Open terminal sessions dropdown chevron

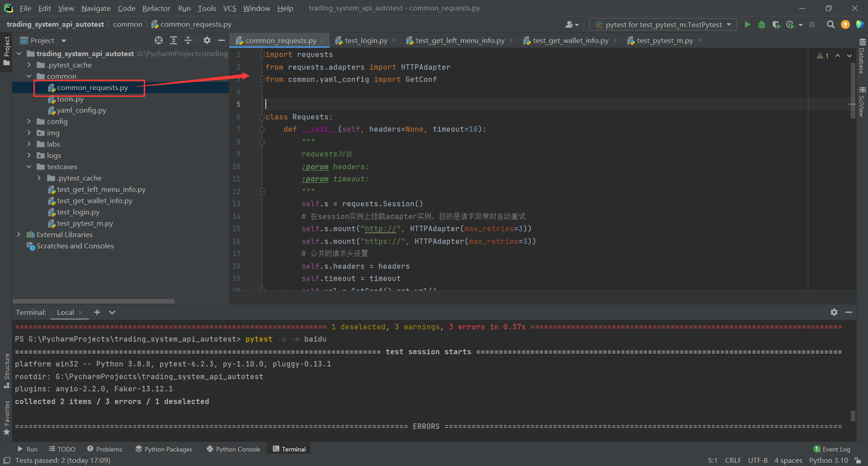coord(112,312)
